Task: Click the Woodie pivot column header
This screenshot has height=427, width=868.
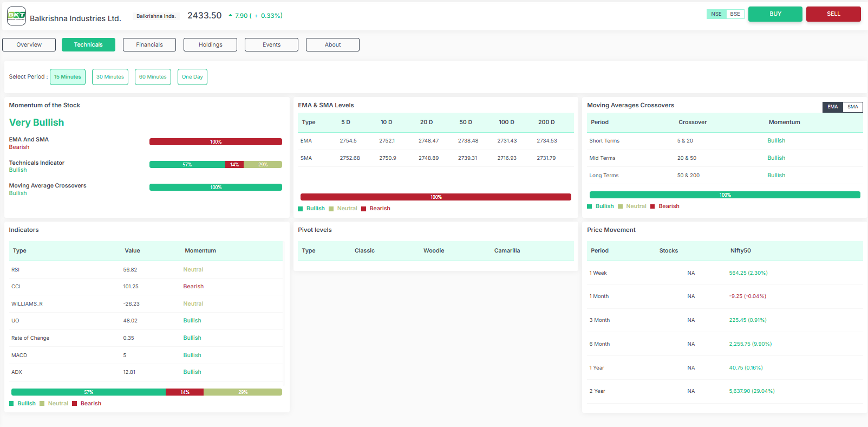Action: [434, 251]
